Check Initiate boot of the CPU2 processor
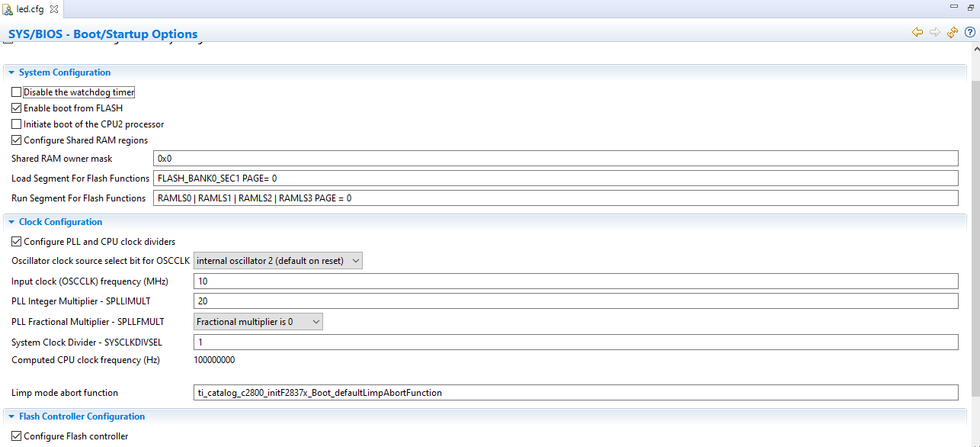 (15, 124)
